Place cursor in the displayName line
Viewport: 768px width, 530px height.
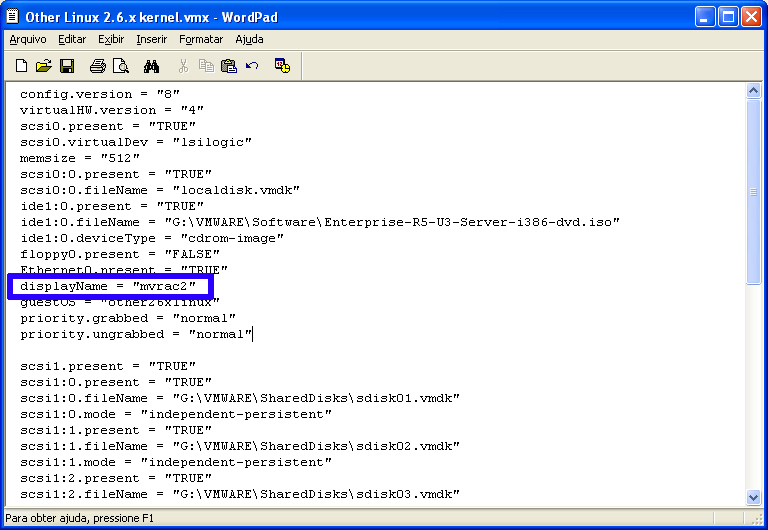click(110, 286)
